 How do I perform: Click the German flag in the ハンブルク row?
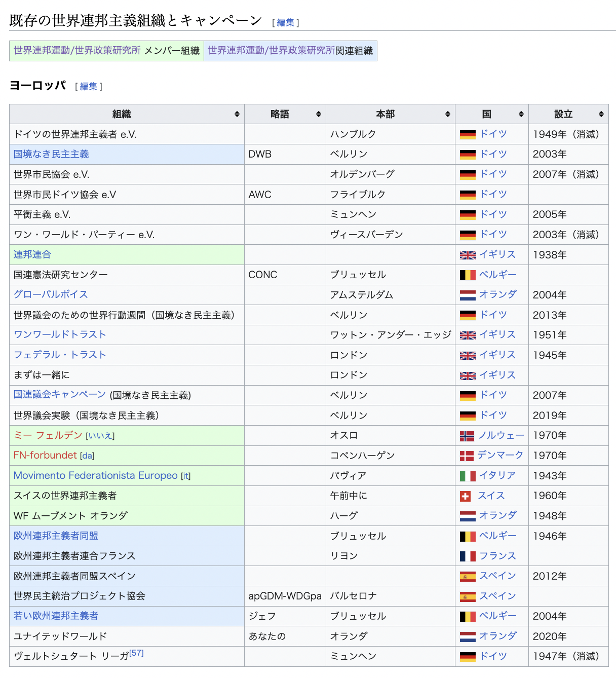point(468,134)
